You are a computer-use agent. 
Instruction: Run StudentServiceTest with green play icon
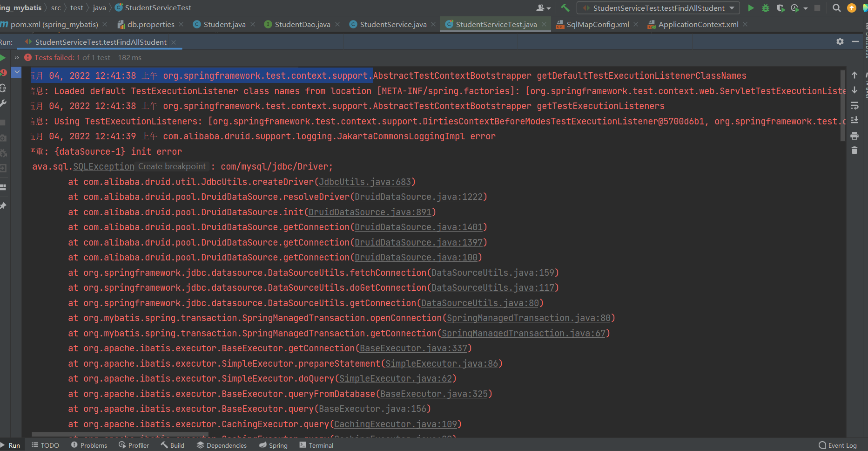[751, 8]
